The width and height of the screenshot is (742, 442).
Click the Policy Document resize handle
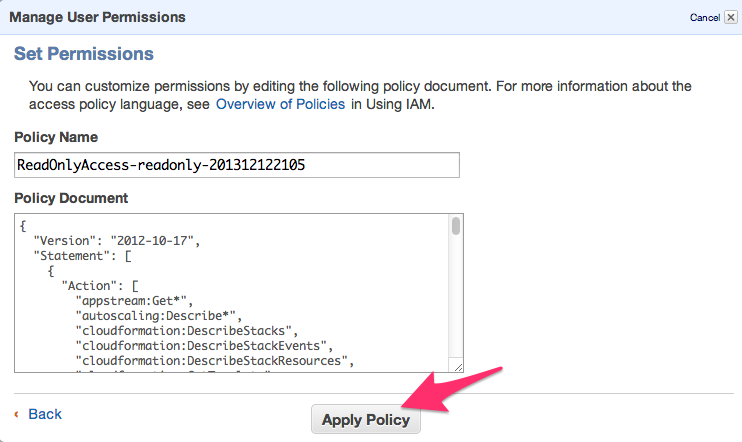(457, 367)
